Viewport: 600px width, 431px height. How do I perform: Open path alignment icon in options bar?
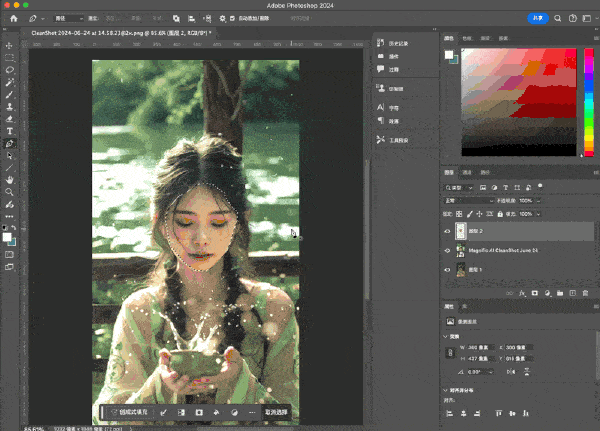click(191, 18)
